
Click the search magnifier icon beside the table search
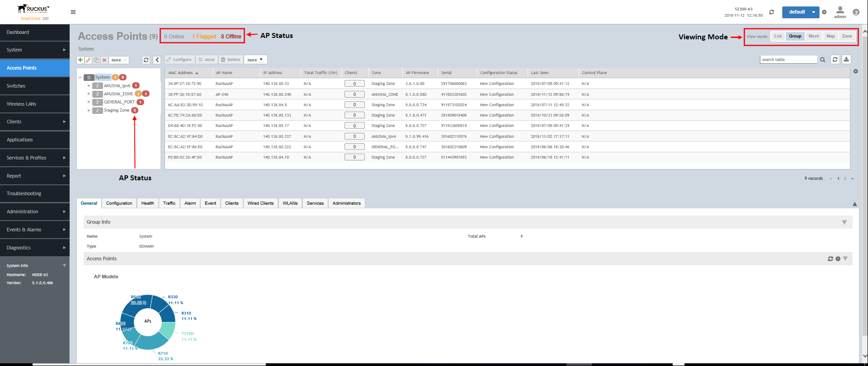[x=823, y=60]
